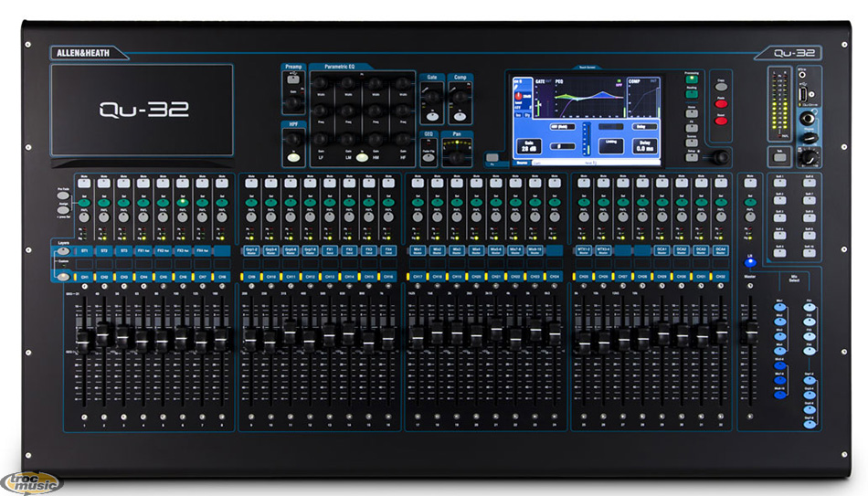Click the channel 32 fader handle
Screen dimensions: 868x496
(x=721, y=333)
